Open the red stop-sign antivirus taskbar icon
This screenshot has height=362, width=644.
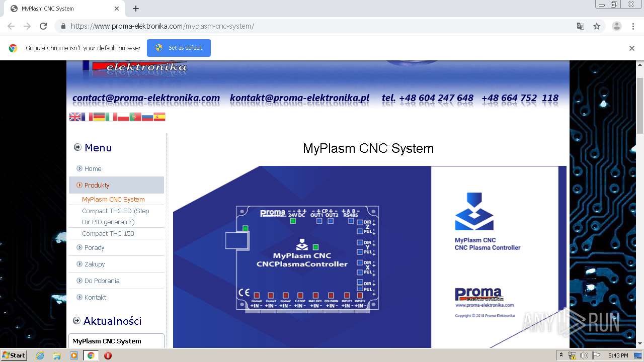pos(108,355)
